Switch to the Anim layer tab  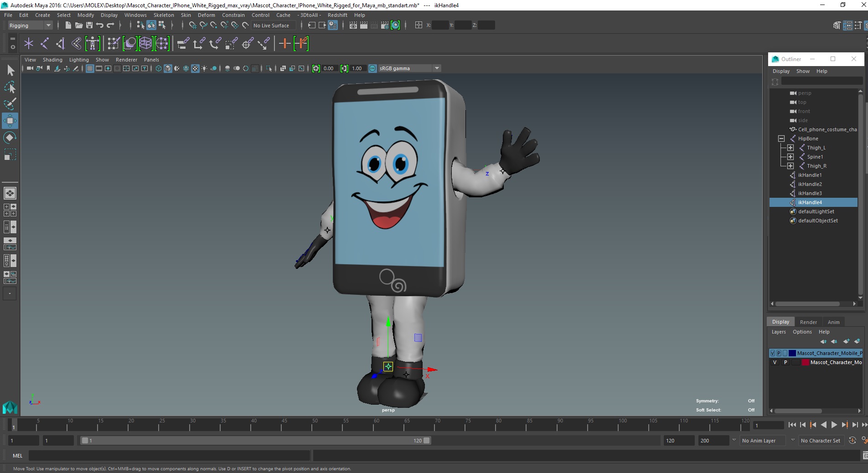point(833,322)
